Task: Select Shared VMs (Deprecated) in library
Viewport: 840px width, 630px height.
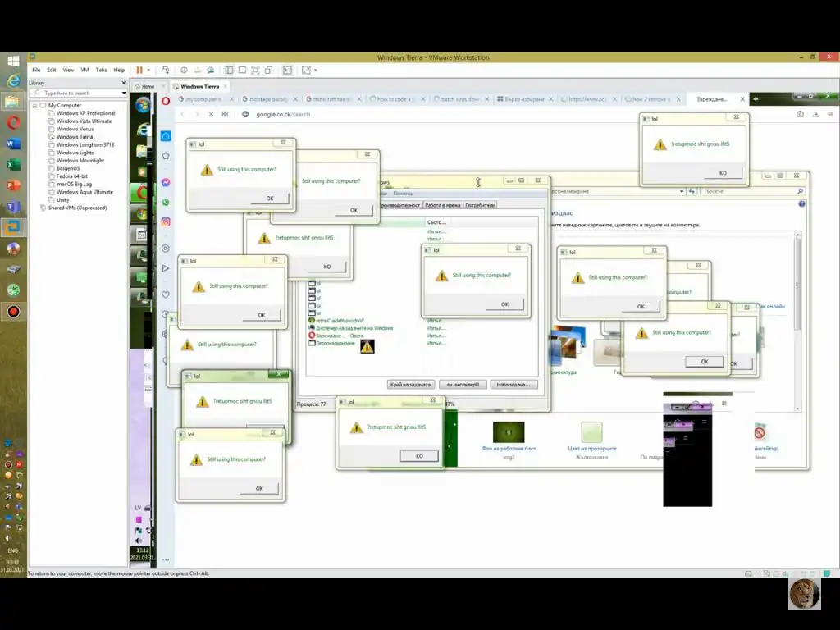Action: click(77, 208)
